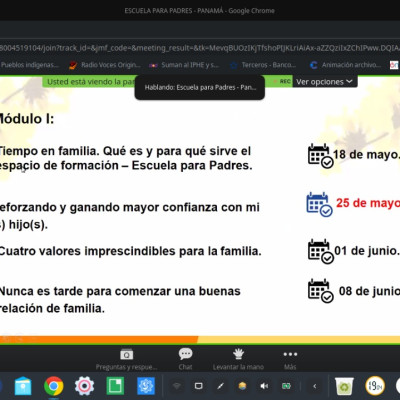Open the blue gear application icon
The image size is (400, 400).
coord(146,386)
